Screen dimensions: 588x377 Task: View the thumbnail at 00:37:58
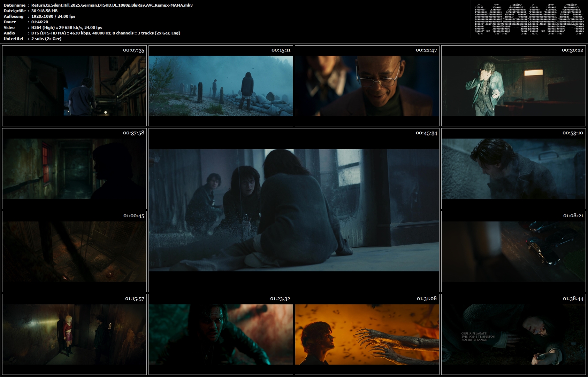[74, 168]
